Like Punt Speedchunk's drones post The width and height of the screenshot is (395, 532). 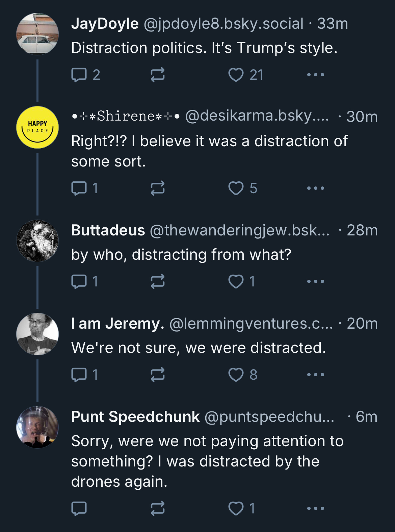point(236,508)
